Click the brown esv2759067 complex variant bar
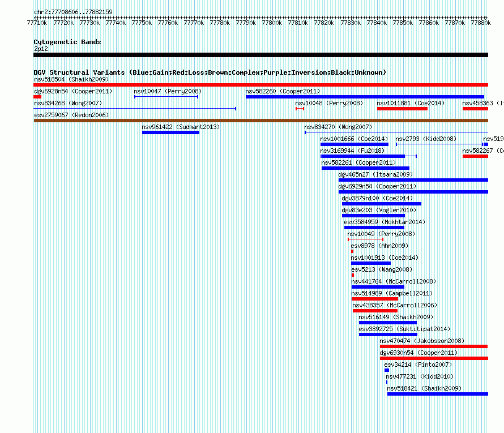This screenshot has height=433, width=504. pyautogui.click(x=260, y=121)
